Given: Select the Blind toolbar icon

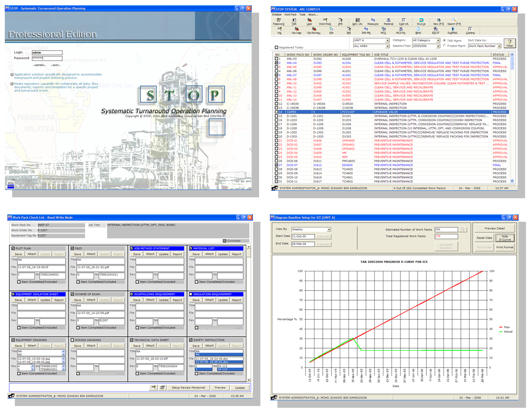Looking at the screenshot, I should [417, 29].
